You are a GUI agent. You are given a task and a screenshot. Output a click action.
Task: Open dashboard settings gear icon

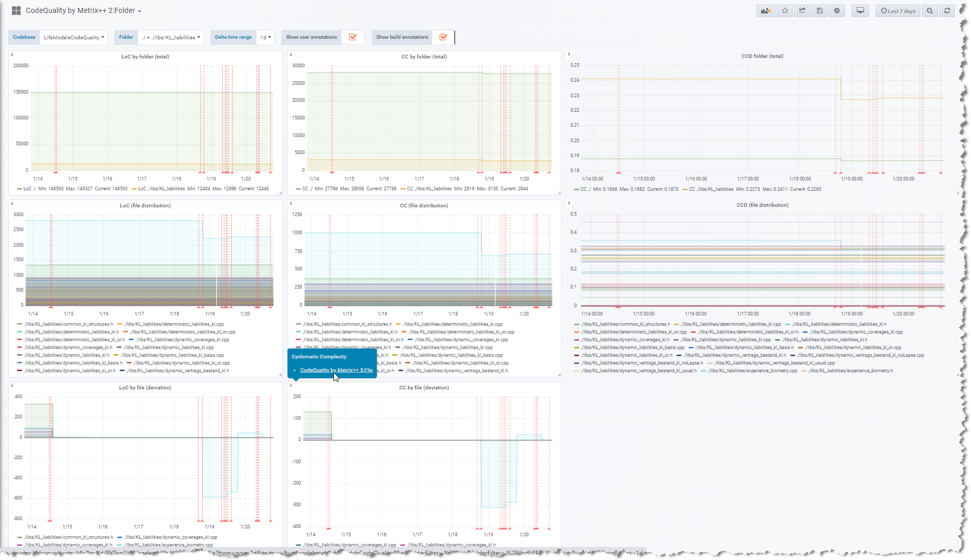pos(837,11)
